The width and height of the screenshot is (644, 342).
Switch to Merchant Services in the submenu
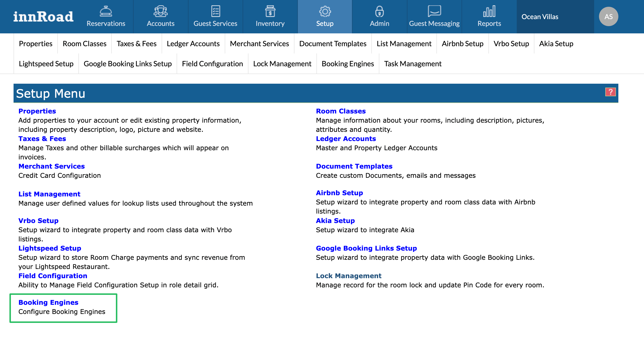click(259, 44)
